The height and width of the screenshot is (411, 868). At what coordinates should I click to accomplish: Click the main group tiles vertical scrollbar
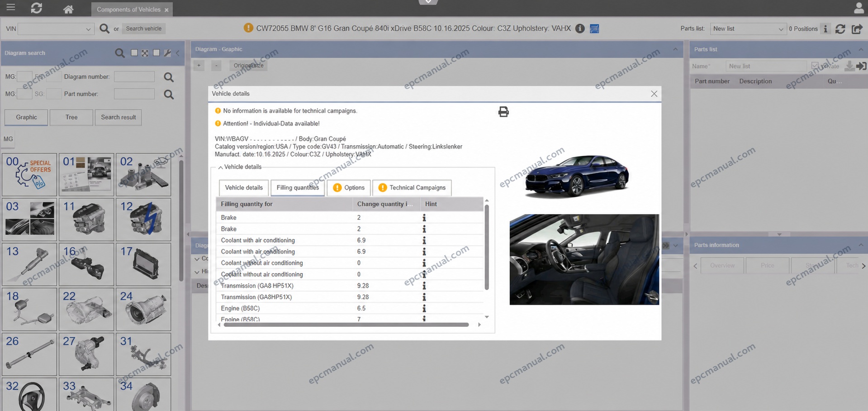pyautogui.click(x=181, y=220)
